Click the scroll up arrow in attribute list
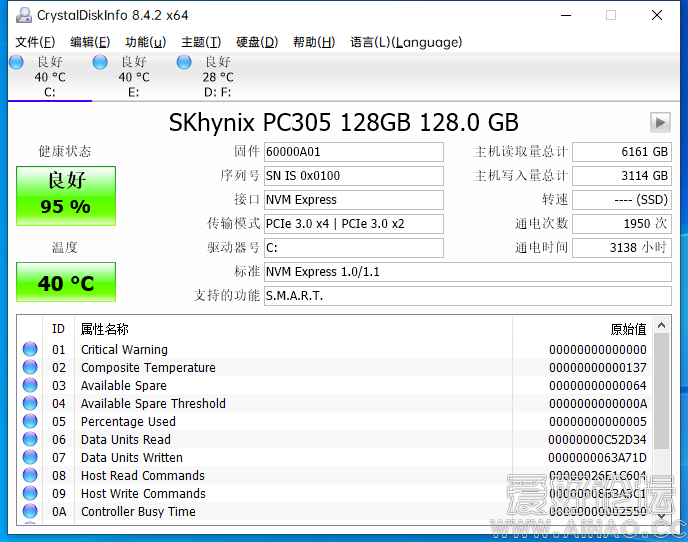The height and width of the screenshot is (542, 688). point(662,325)
